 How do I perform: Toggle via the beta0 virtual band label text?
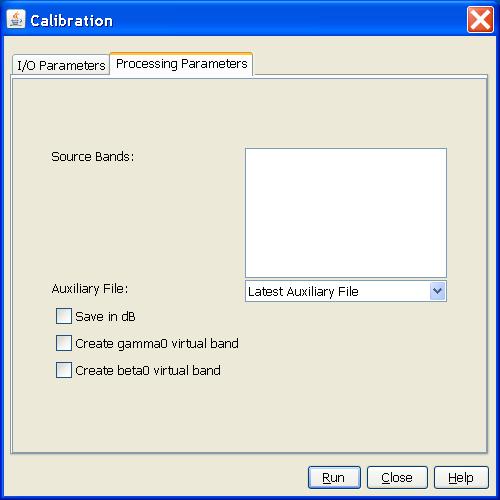click(148, 370)
